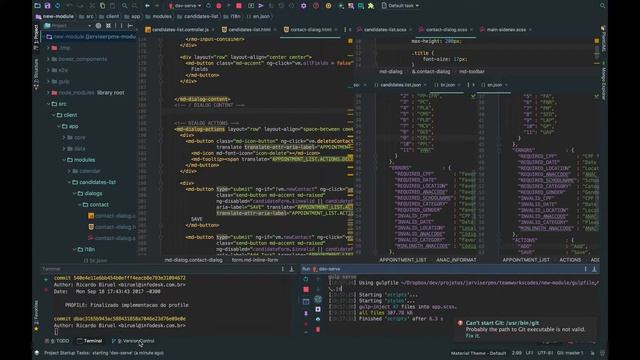Close the en.json editor tab
This screenshot has width=640, height=360.
click(507, 85)
